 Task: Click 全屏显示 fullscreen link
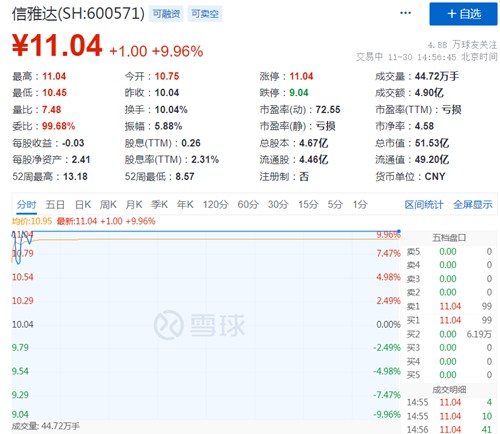point(473,204)
